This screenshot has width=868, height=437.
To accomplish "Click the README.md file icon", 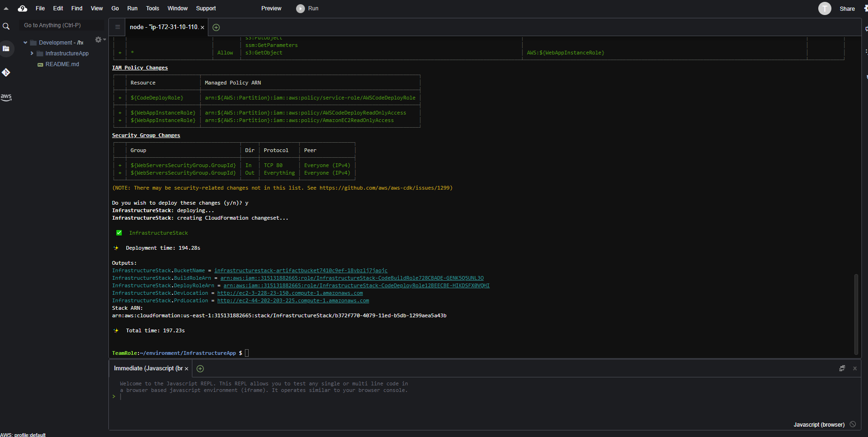I will pos(40,65).
